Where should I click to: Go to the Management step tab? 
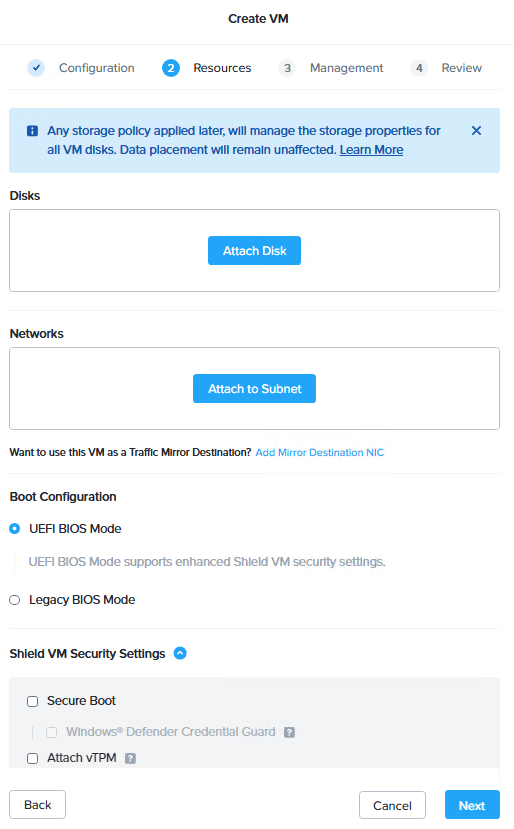(x=346, y=68)
